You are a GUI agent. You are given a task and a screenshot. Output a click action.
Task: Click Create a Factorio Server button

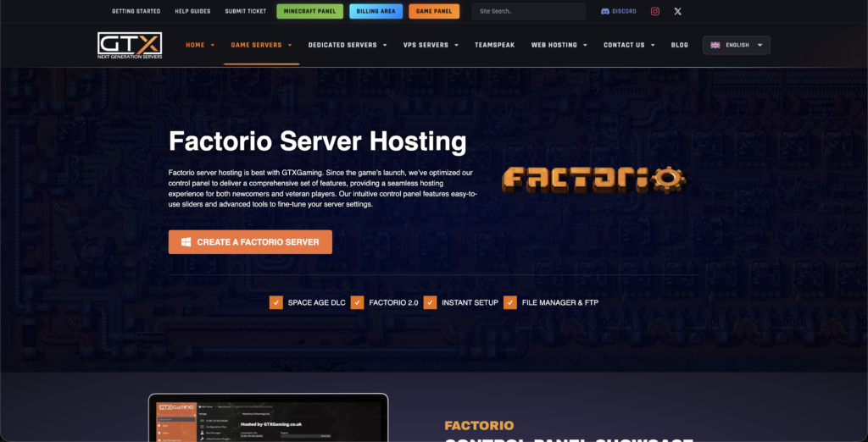pyautogui.click(x=250, y=241)
